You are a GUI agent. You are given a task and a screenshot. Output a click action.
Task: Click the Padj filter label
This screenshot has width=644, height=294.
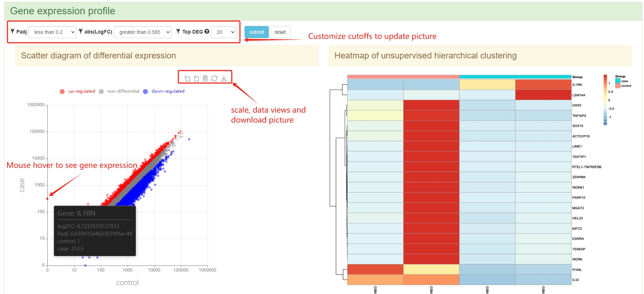[x=21, y=32]
